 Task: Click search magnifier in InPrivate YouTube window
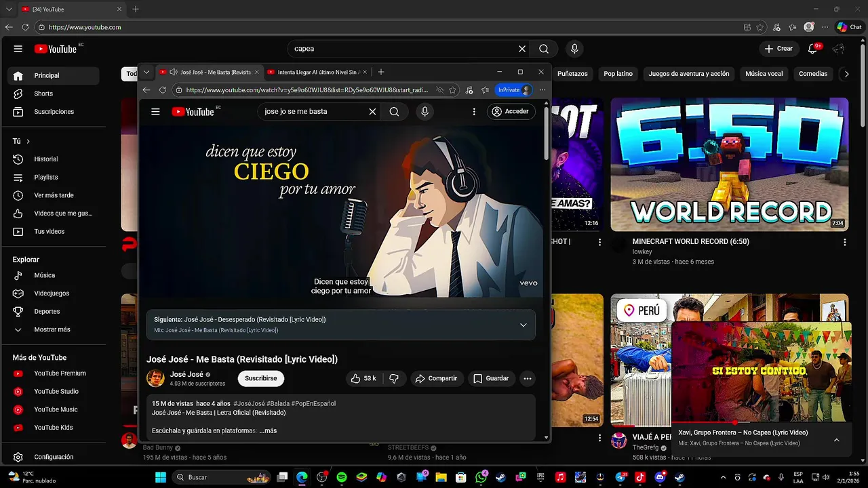[x=394, y=111]
